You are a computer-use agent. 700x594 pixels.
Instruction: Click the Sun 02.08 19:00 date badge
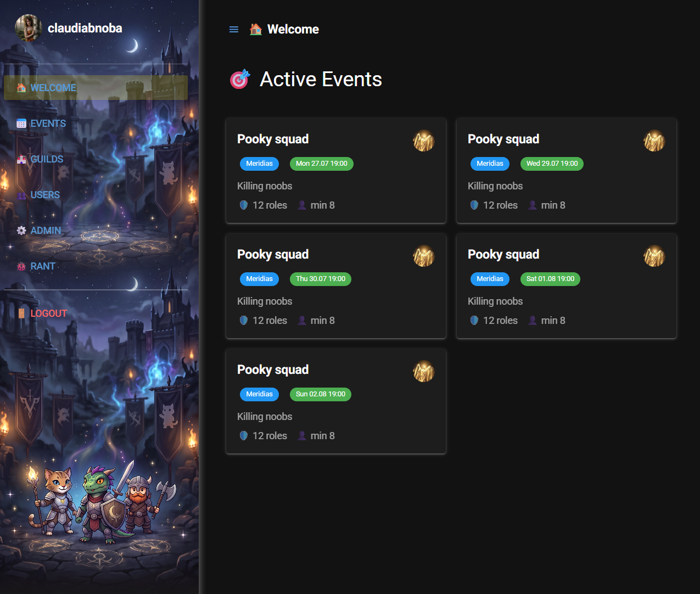click(321, 394)
